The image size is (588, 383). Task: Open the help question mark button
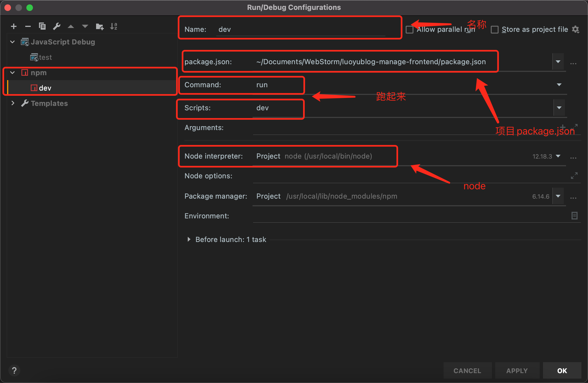(14, 371)
